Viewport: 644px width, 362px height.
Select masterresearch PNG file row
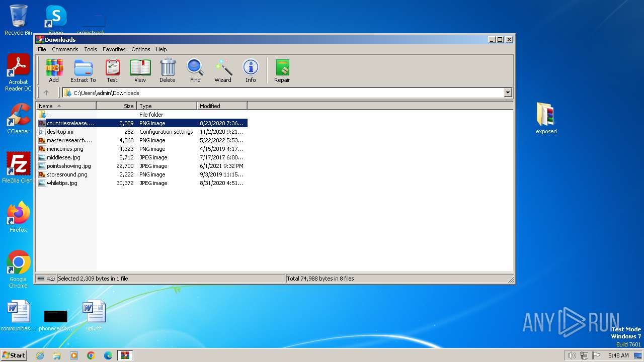tap(142, 140)
